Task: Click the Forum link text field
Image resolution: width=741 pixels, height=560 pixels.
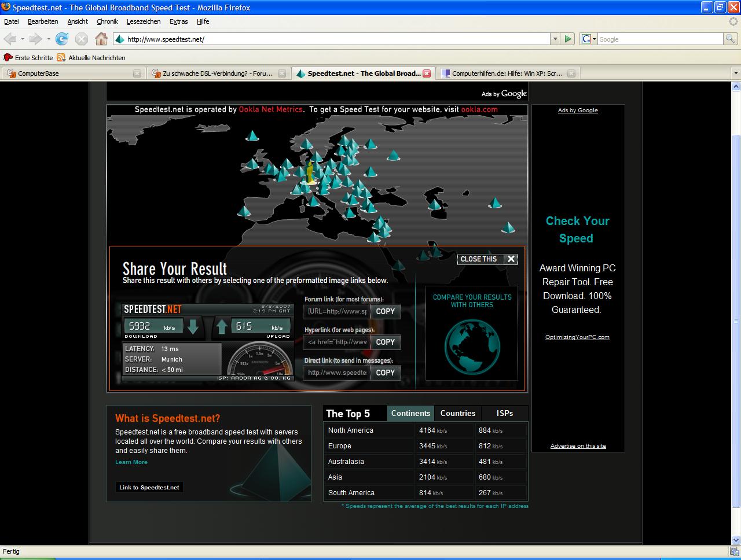Action: [337, 311]
